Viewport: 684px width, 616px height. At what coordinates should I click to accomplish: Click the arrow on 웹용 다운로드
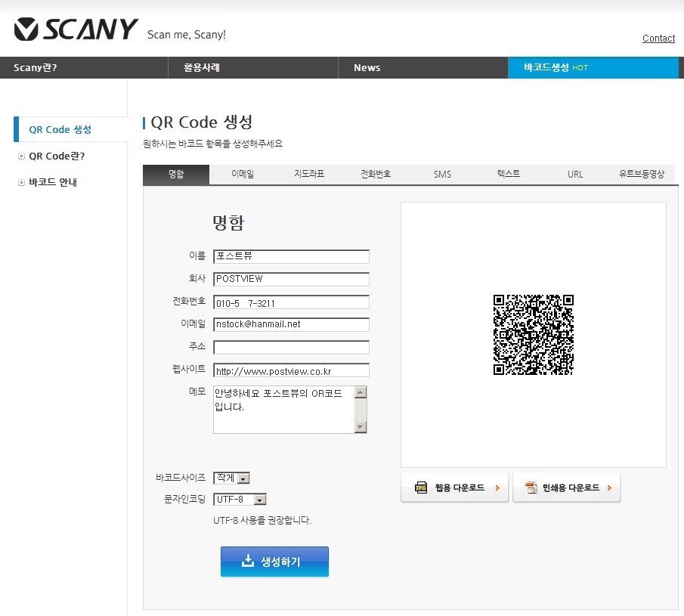click(x=497, y=488)
